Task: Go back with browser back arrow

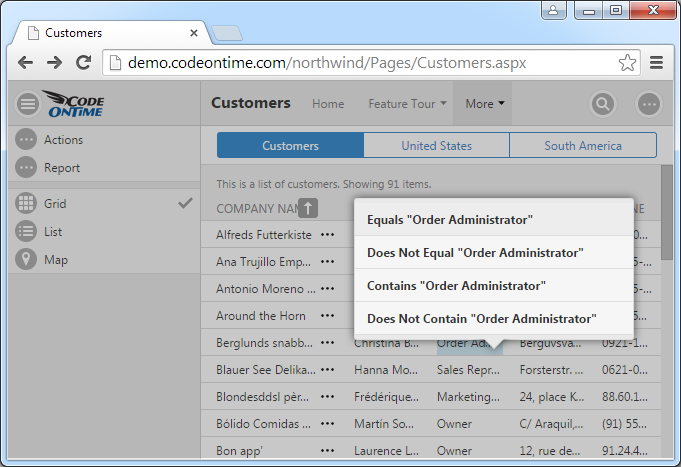Action: [26, 63]
